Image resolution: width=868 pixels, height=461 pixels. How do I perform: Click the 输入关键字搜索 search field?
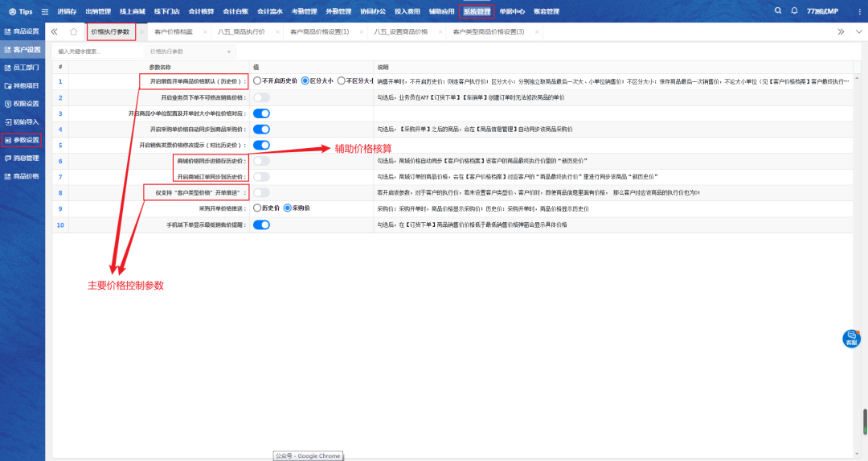pyautogui.click(x=96, y=51)
